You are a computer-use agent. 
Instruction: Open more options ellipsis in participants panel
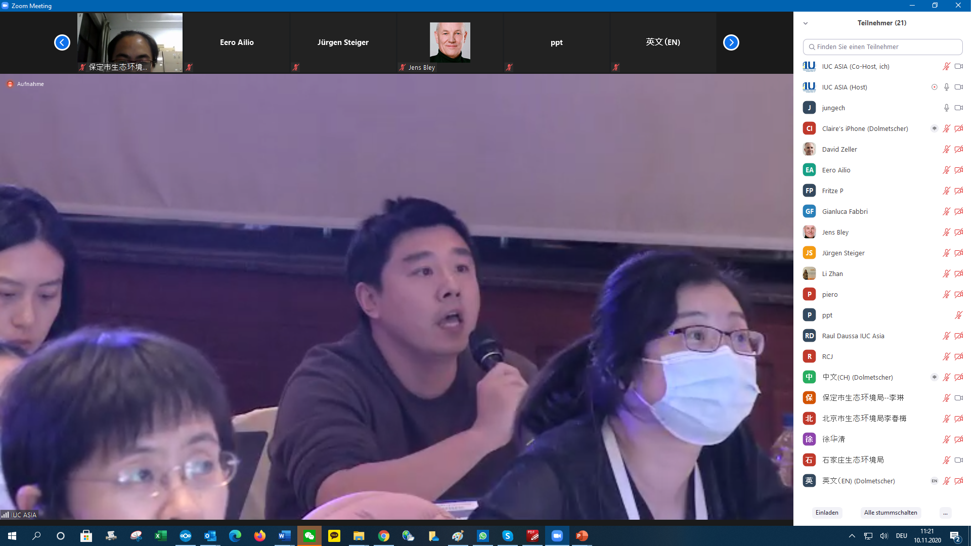945,513
